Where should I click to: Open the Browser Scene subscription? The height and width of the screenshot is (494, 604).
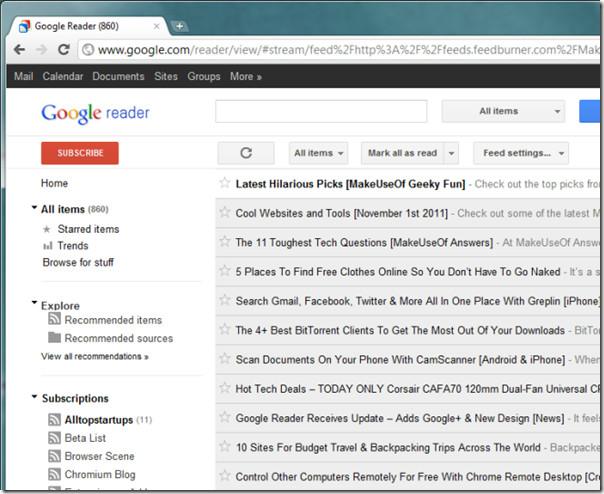click(99, 456)
